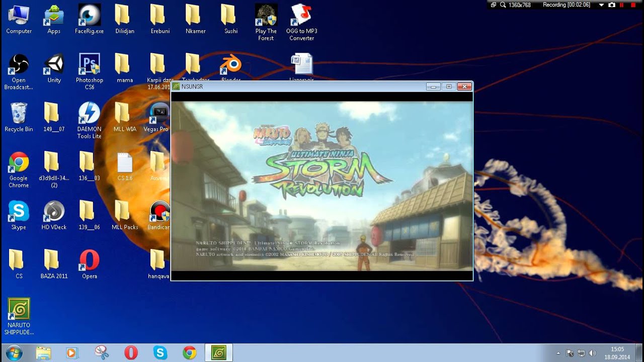Open the Snipping Tool taskbar icon
The width and height of the screenshot is (644, 362).
point(102,352)
